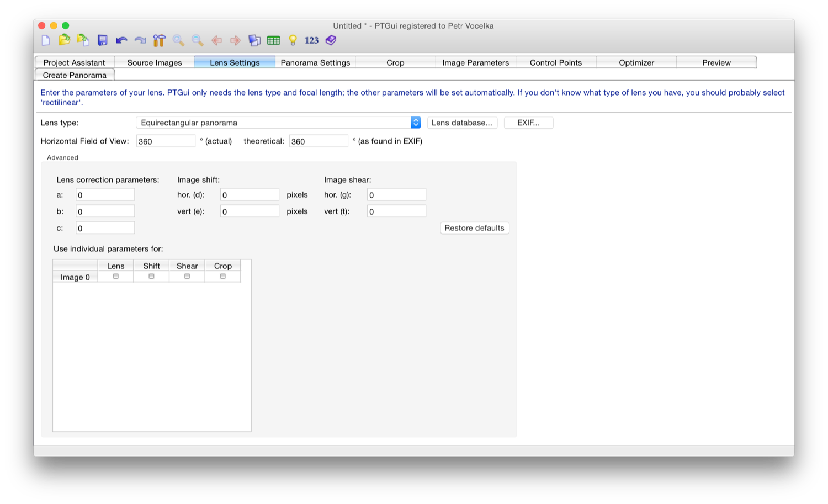
Task: Check the Crop checkbox for Image 0
Action: click(x=223, y=277)
